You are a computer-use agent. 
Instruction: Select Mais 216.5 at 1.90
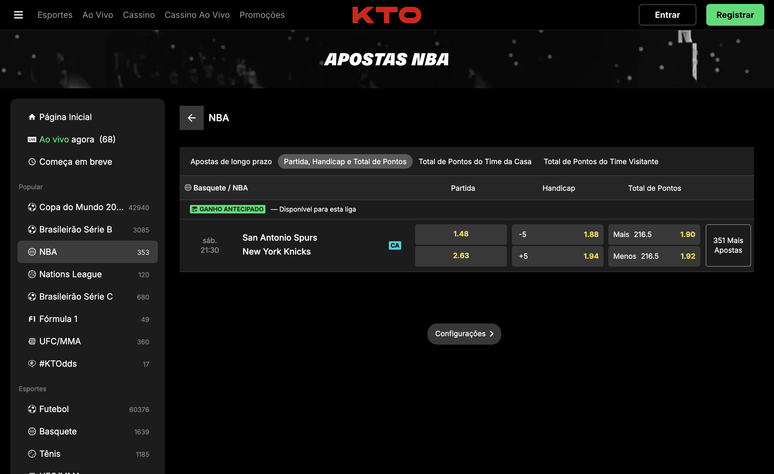(654, 235)
